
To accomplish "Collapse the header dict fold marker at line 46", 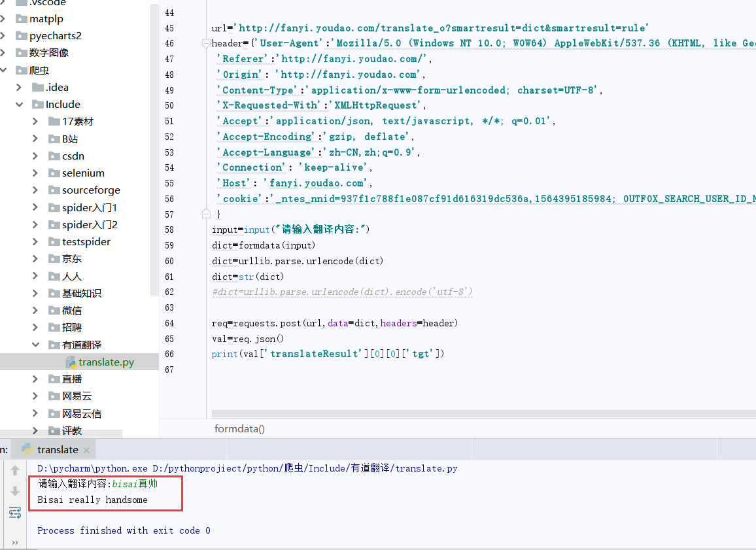I will point(206,43).
